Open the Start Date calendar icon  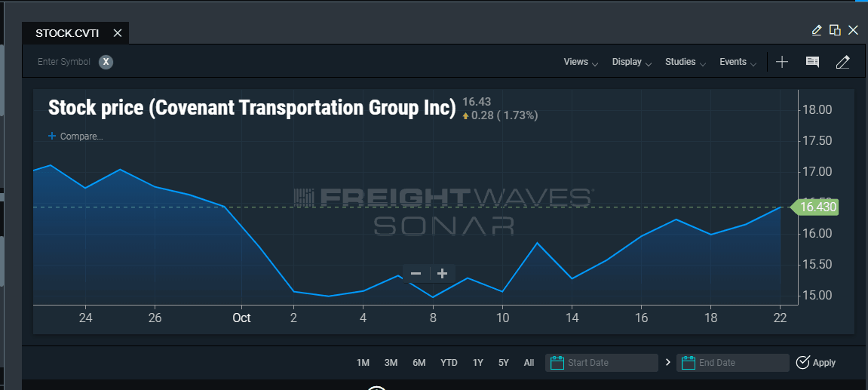click(557, 363)
